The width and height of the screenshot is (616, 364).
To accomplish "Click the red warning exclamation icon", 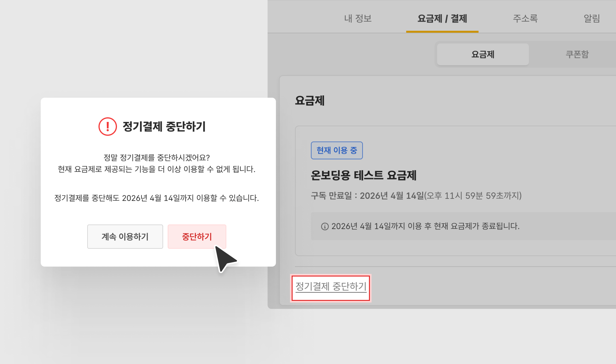I will tap(107, 127).
